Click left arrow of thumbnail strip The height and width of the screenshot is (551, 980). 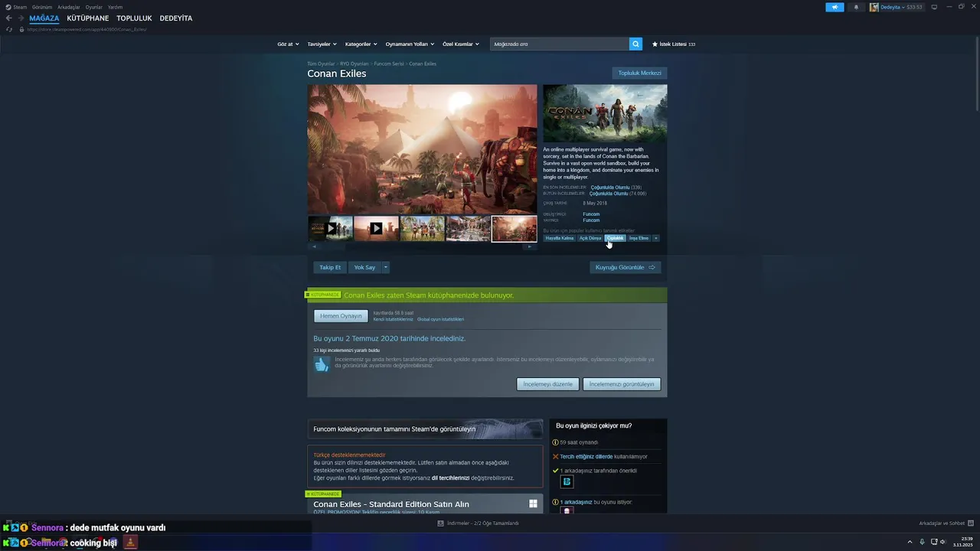pos(312,246)
